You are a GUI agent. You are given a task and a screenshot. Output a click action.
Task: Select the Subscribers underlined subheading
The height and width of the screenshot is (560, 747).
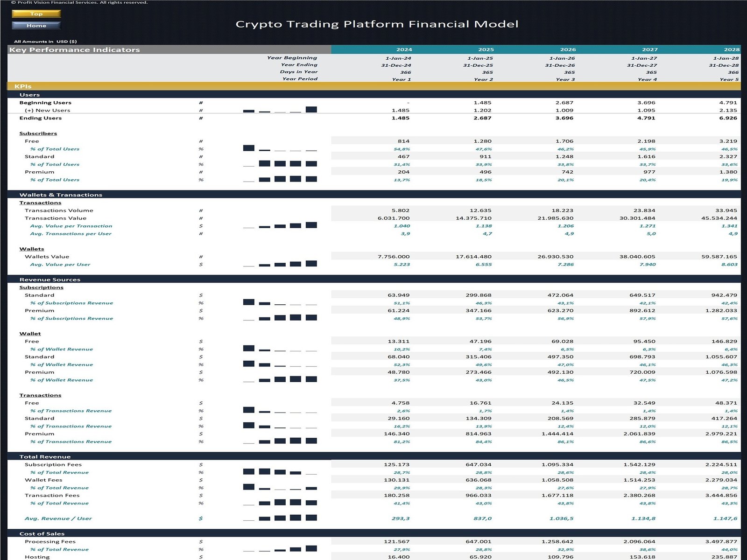click(x=38, y=133)
